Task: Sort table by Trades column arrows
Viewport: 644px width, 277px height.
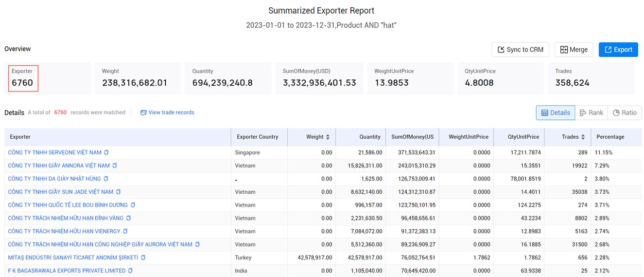Action: (583, 137)
